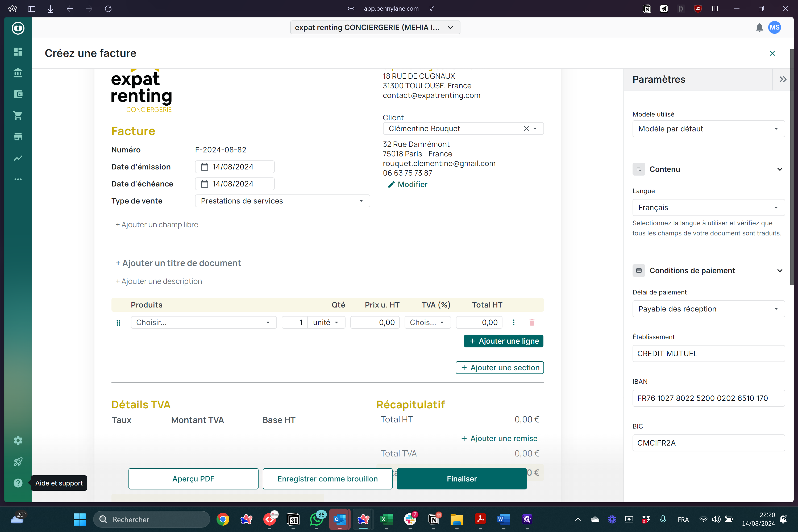Screen dimensions: 798x532
Task: Open the storefront sales icon
Action: click(x=18, y=137)
